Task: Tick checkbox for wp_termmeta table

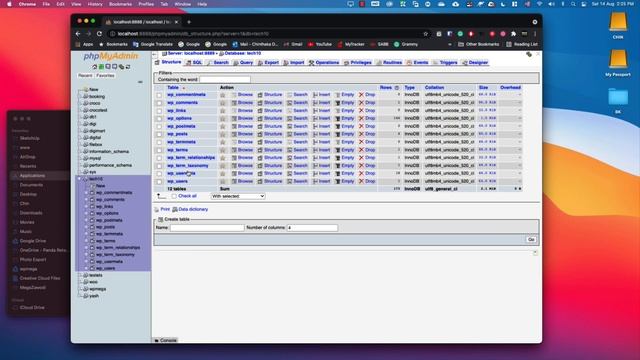Action: 159,142
